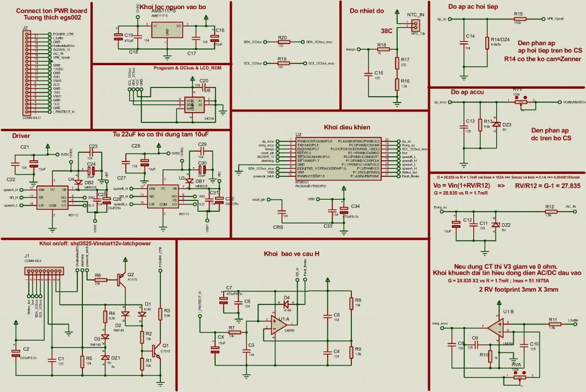The image size is (586, 392).
Task: Pick the J1 CONN-SIL9 connector
Action: coord(44,271)
